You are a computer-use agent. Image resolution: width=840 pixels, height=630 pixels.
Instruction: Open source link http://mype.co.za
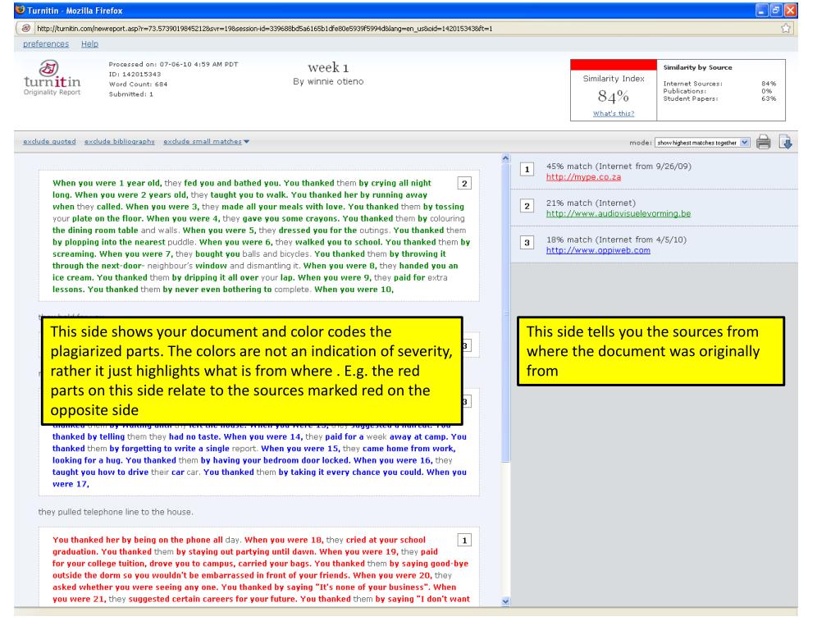point(583,177)
